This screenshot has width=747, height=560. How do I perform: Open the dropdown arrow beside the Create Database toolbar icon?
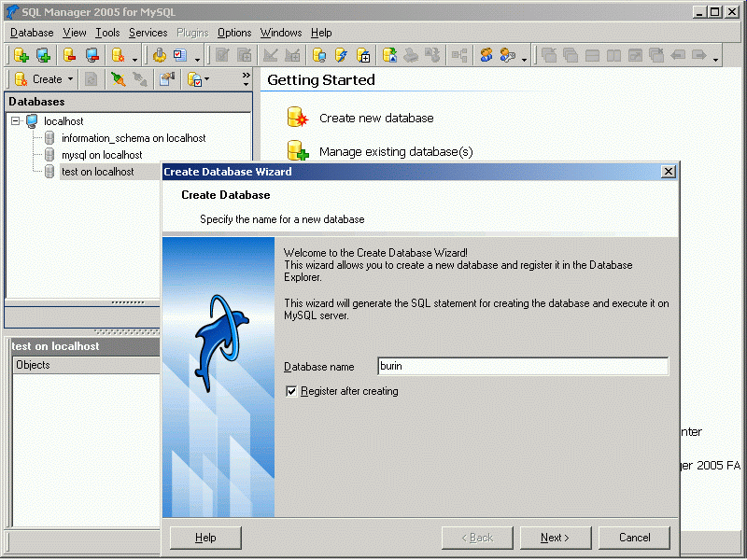[134, 59]
